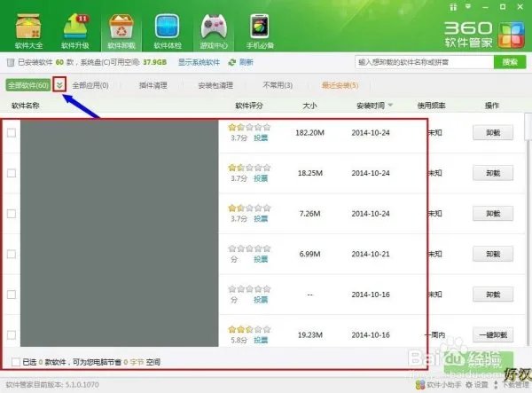Click 一键卸载 button for the 19.23M row

[x=493, y=335]
